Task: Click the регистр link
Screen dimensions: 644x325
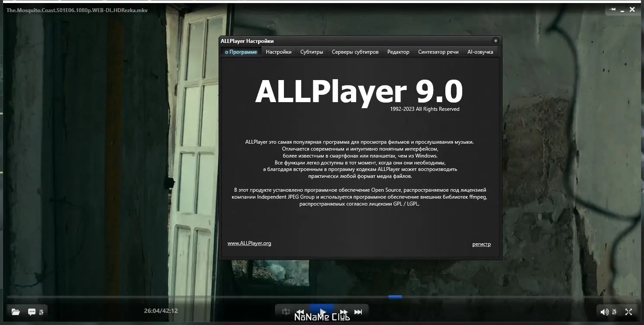Action: click(482, 244)
